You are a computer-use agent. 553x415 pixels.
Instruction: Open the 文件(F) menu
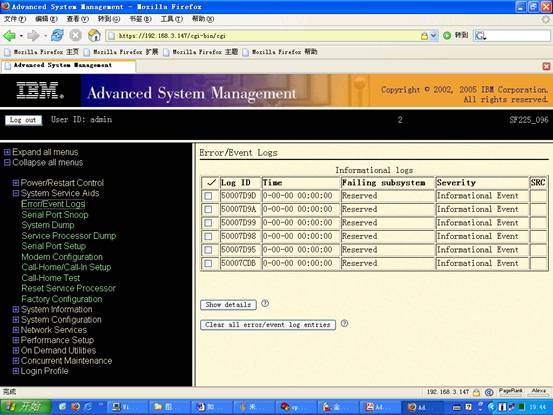(15, 19)
